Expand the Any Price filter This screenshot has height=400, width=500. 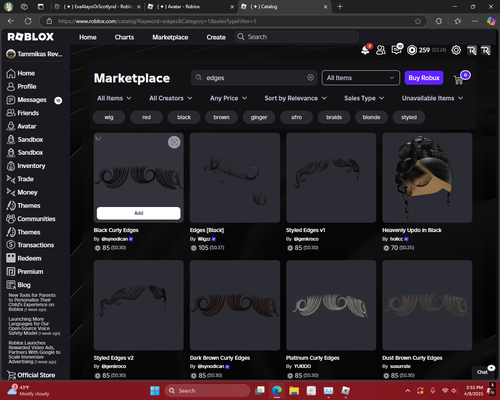[x=228, y=98]
